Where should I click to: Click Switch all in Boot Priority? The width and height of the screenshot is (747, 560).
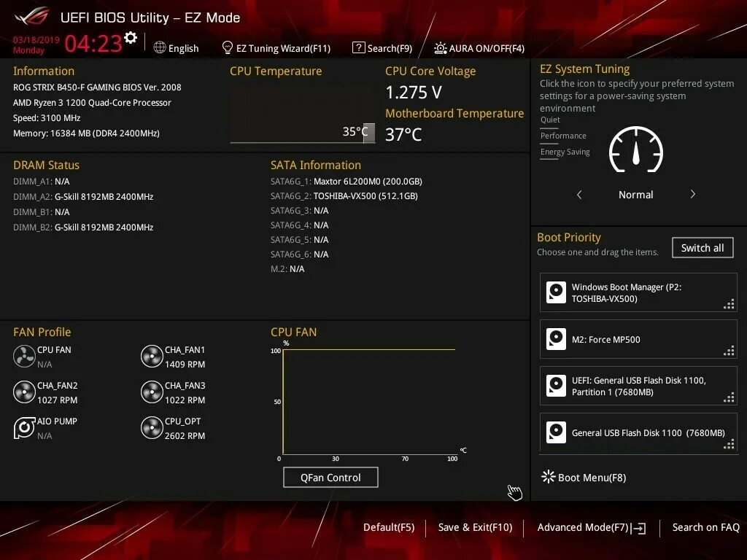(702, 247)
